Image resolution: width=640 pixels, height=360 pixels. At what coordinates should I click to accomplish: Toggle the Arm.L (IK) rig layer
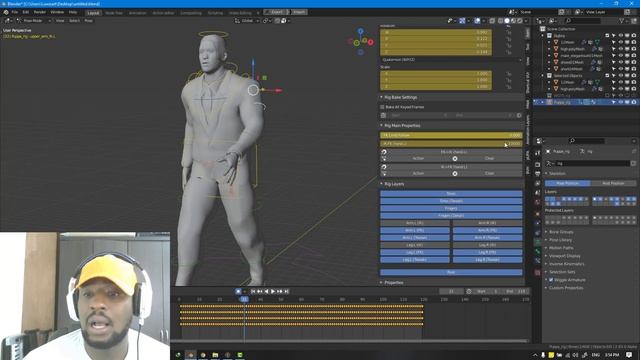(x=415, y=223)
